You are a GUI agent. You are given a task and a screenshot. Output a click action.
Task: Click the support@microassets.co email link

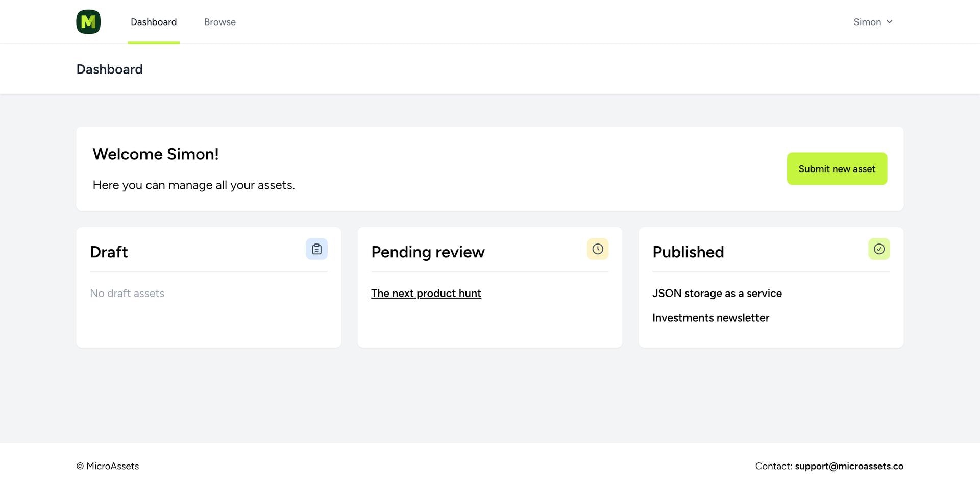(849, 466)
